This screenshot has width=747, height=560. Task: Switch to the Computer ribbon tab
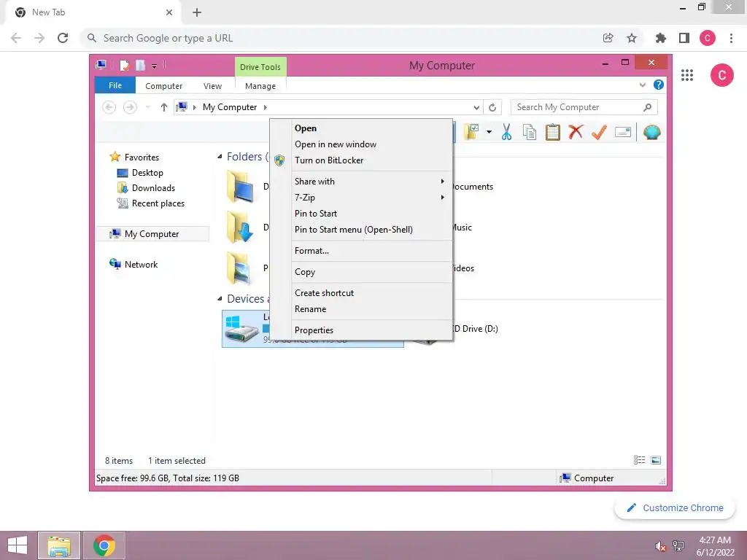pos(164,86)
